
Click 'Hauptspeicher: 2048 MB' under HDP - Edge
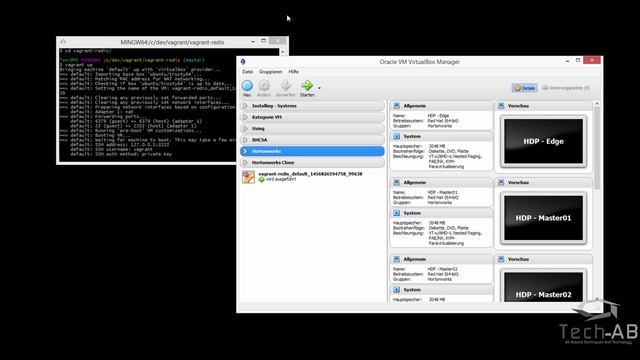[419, 146]
